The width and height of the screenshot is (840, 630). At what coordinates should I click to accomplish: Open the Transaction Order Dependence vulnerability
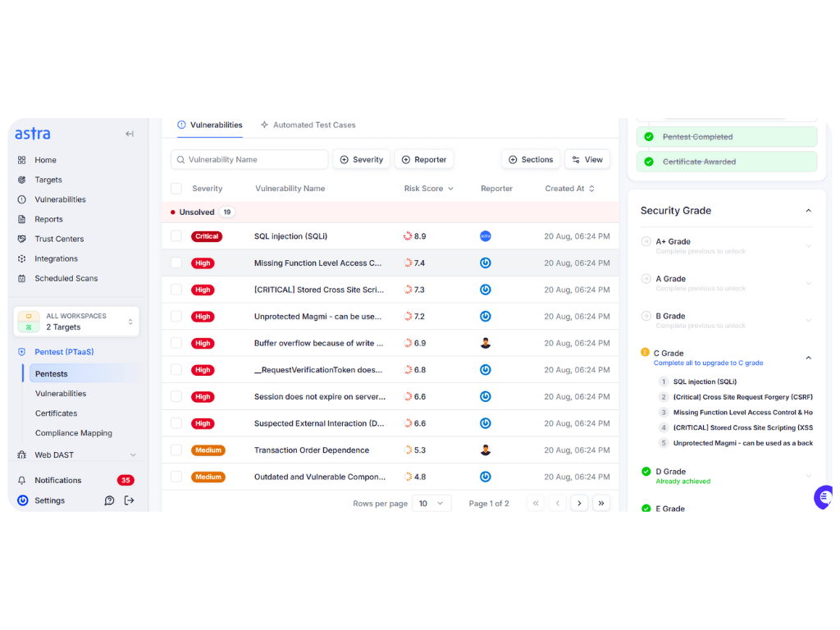(312, 450)
